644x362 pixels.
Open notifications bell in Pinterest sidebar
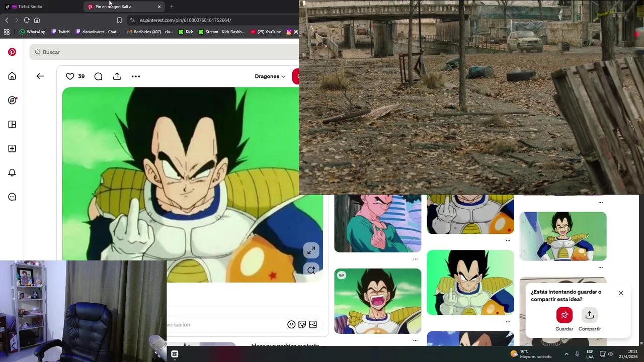[x=12, y=172]
